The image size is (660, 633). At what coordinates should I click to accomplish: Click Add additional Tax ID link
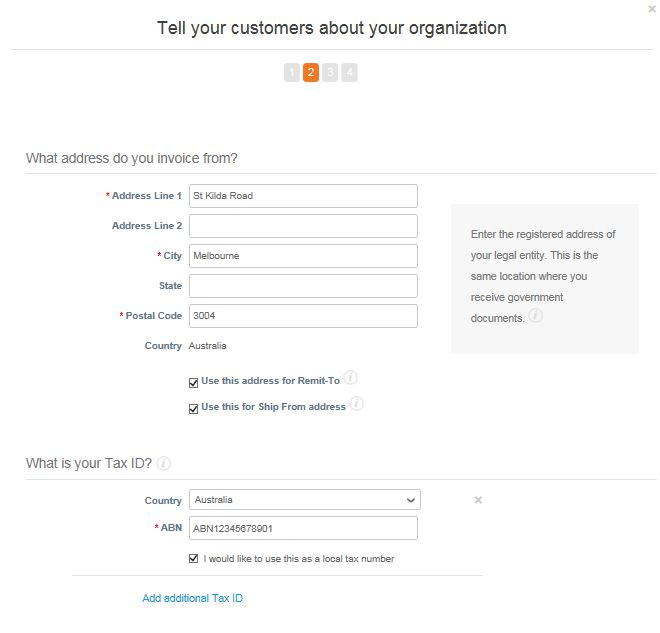pyautogui.click(x=192, y=598)
